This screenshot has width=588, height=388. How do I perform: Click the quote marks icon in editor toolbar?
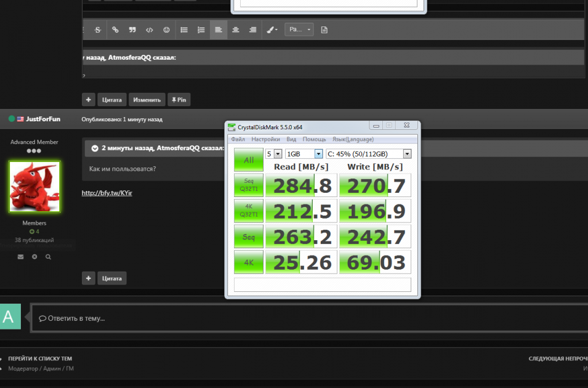[x=132, y=30]
